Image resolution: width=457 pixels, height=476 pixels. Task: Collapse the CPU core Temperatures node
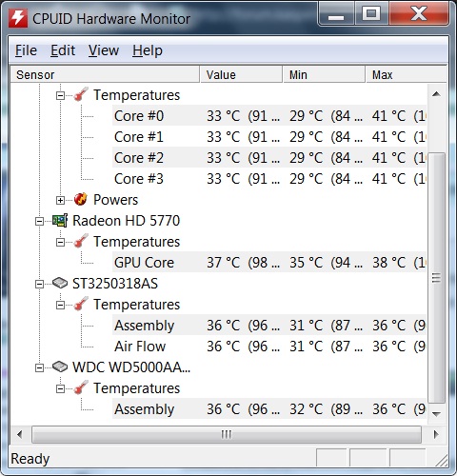(60, 95)
